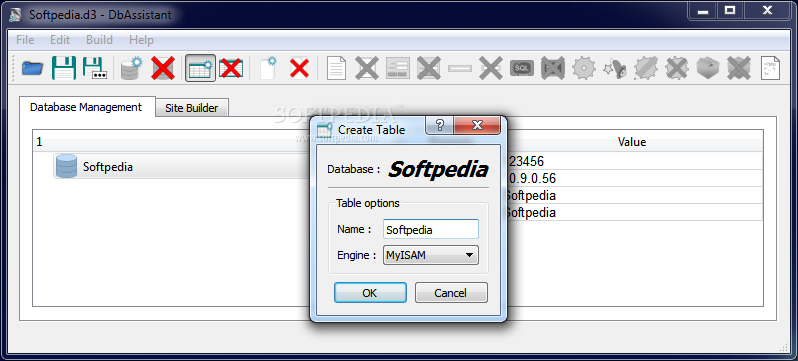Click the open file folder icon

33,68
